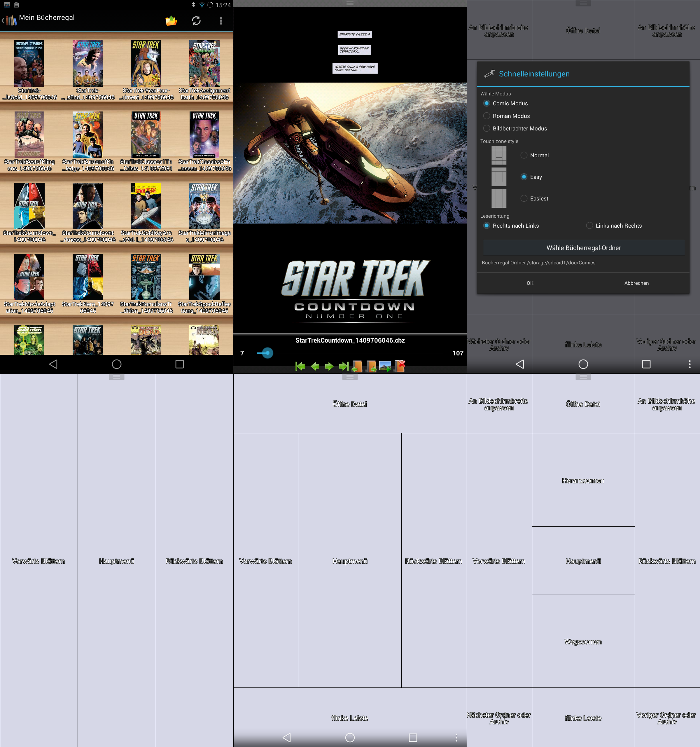Move the page slider in the StarTrekCountdown reader
Screen dimensions: 700x747
coord(267,353)
